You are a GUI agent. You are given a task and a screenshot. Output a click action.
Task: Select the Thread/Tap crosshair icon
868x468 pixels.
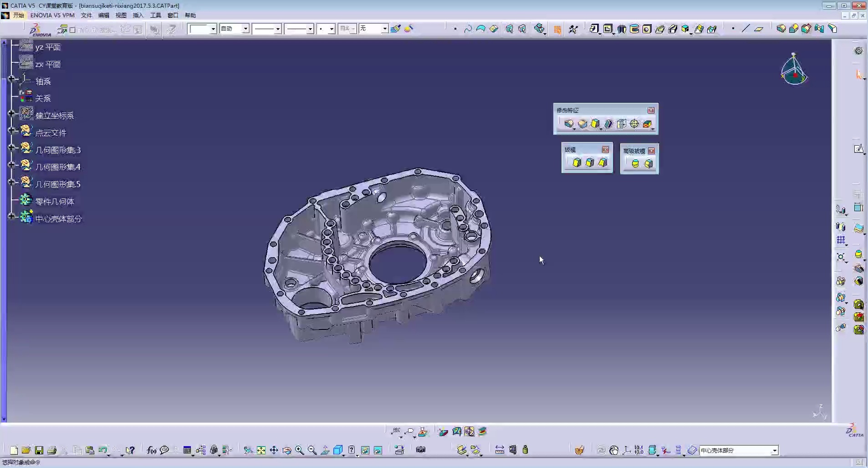pos(634,124)
